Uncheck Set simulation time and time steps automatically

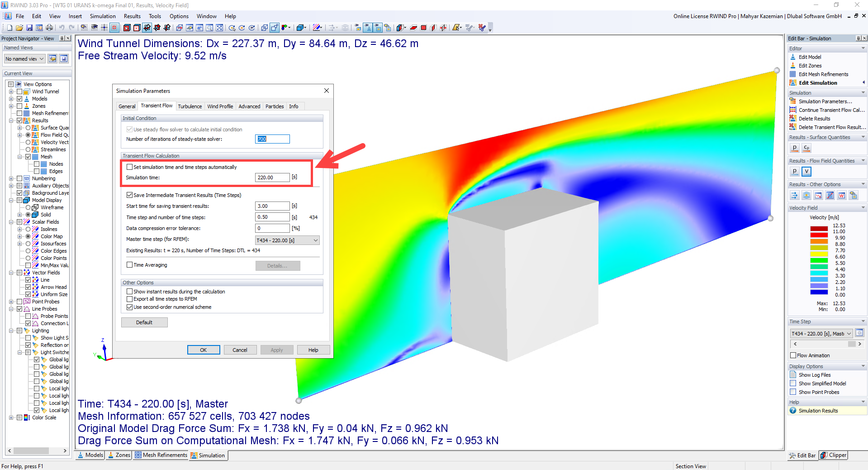(130, 167)
